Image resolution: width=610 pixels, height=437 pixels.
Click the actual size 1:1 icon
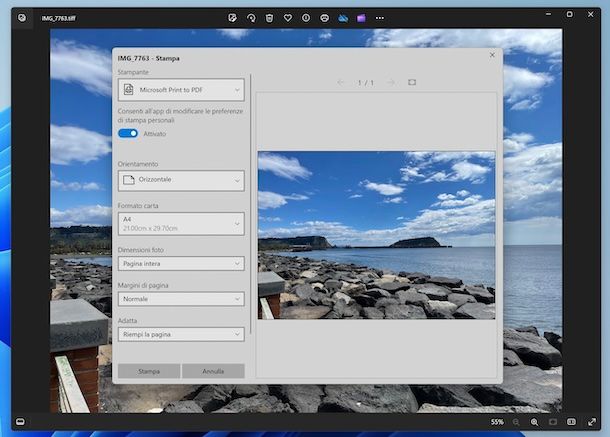coord(571,422)
